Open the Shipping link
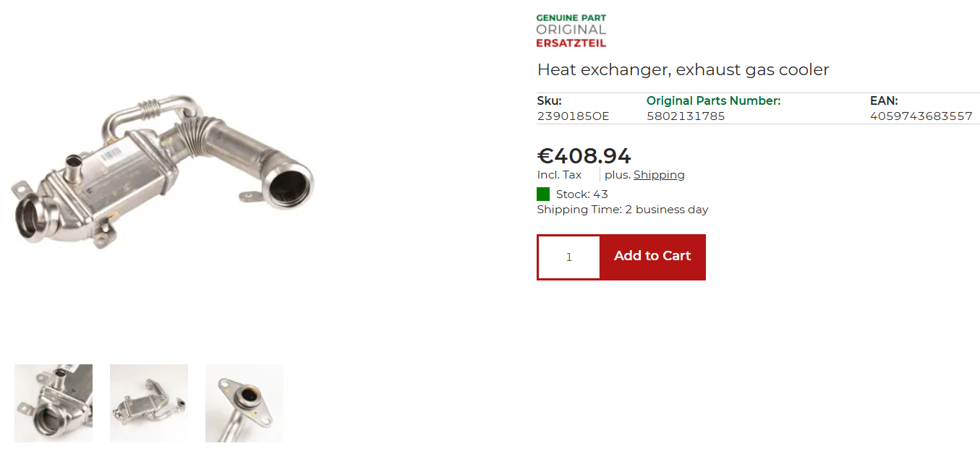 [x=659, y=175]
